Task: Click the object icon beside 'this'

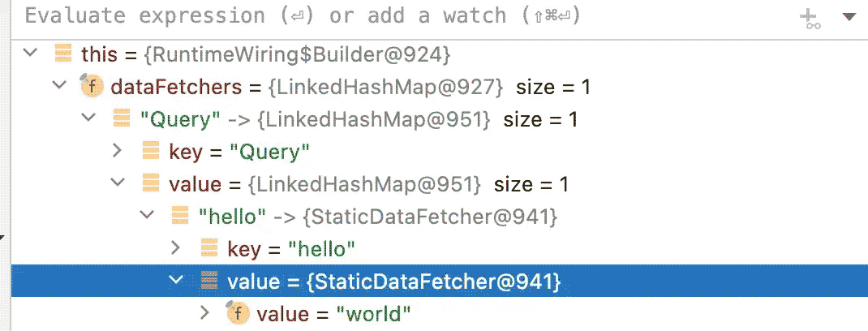Action: pos(63,54)
